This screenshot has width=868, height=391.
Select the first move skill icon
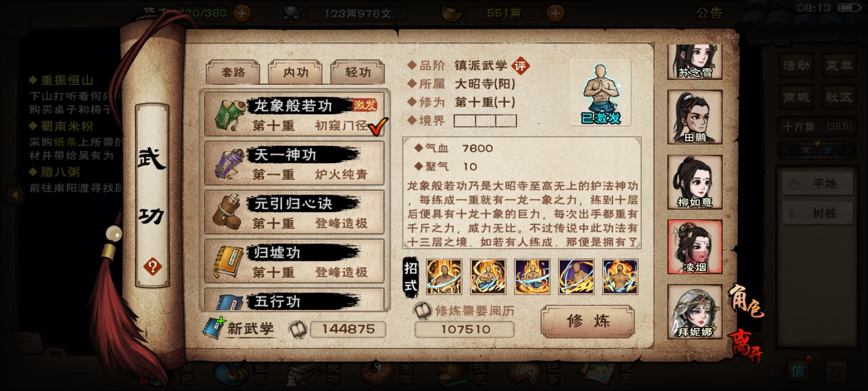click(444, 276)
